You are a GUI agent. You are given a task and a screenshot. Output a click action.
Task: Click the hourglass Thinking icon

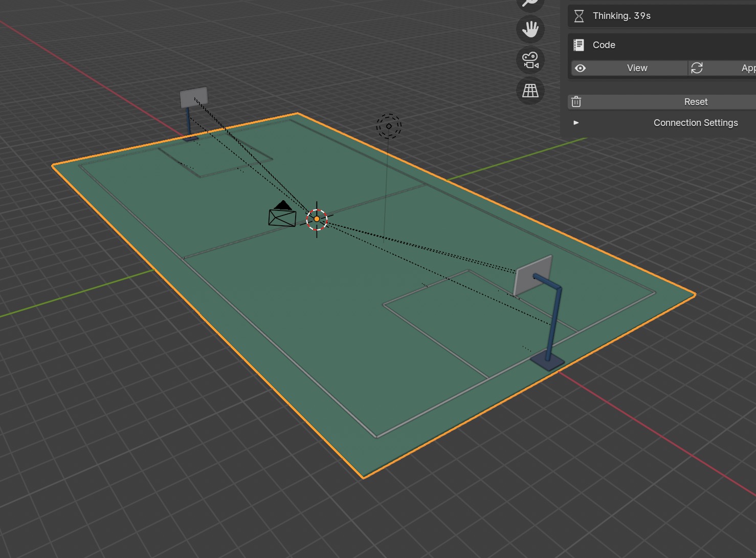(579, 16)
